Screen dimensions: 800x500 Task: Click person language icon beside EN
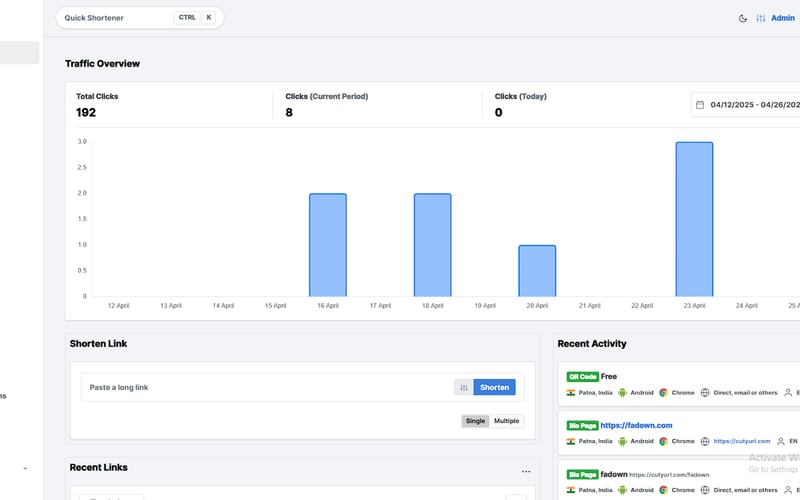coord(781,441)
